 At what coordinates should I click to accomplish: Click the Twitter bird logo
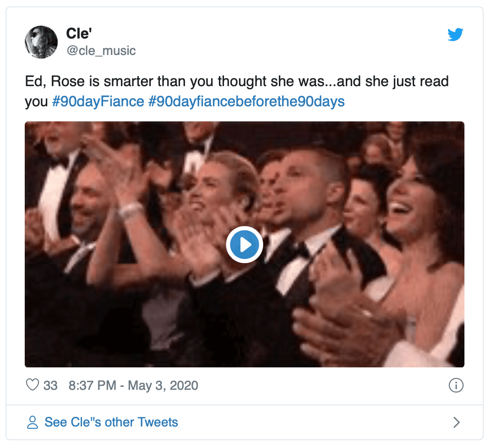(x=455, y=35)
